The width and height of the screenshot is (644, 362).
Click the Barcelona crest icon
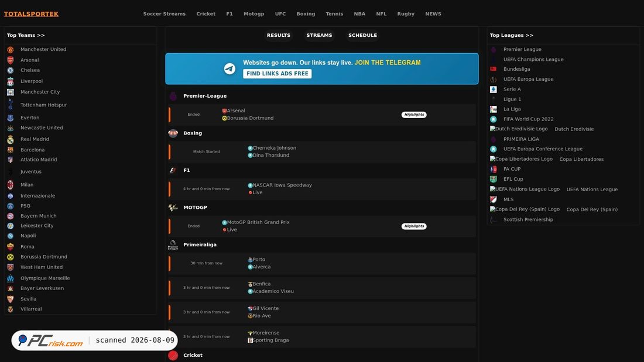click(x=11, y=150)
